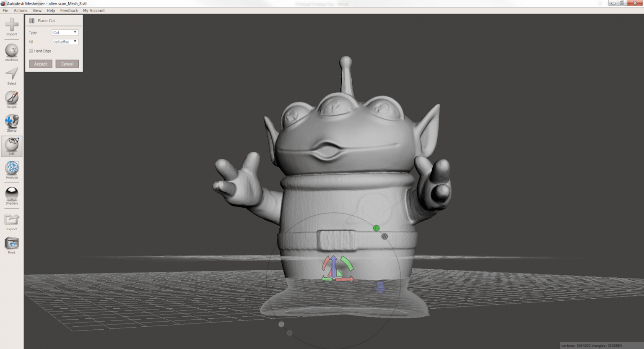
Task: Click the red right-arrow of the gizmo
Action: point(346,279)
